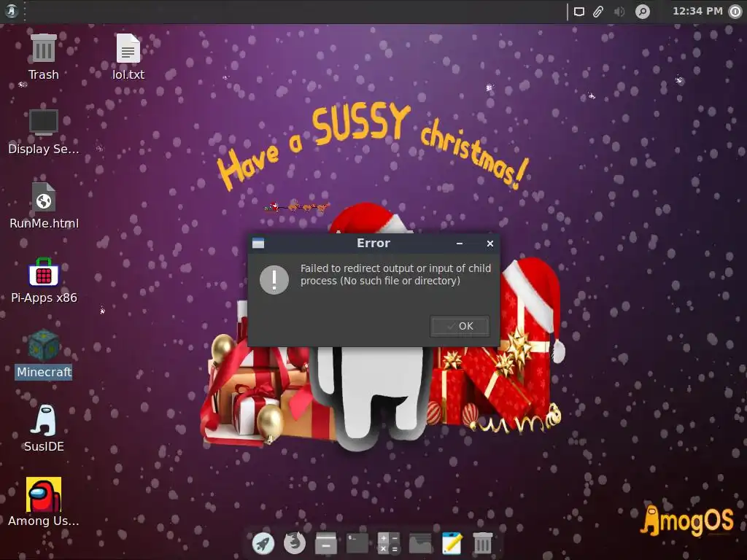
Task: Open the terminal from the dock
Action: point(357,543)
